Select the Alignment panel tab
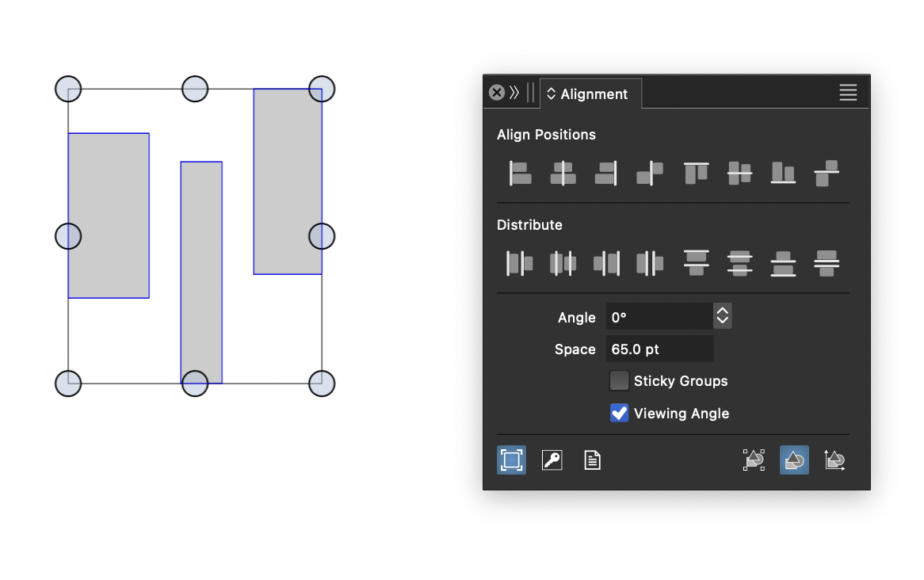Viewport: 924px width, 580px height. 590,94
